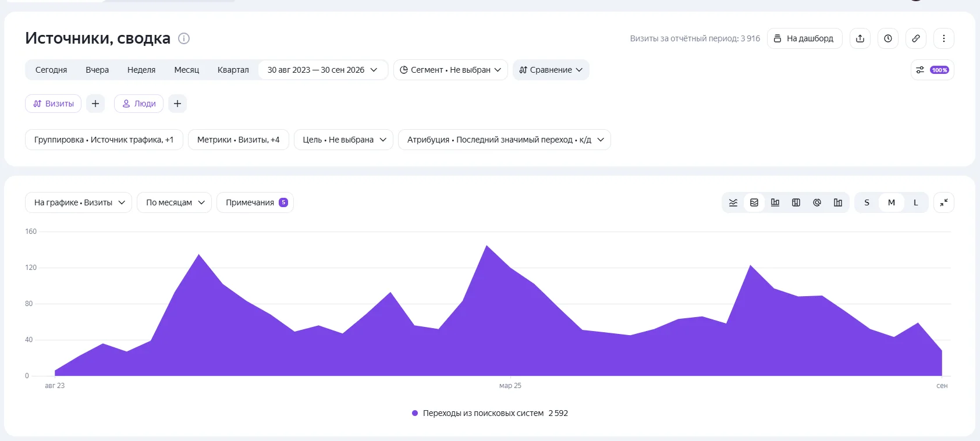Expand the «Цель • Не выбрана» selector
The height and width of the screenshot is (441, 980).
click(x=344, y=140)
